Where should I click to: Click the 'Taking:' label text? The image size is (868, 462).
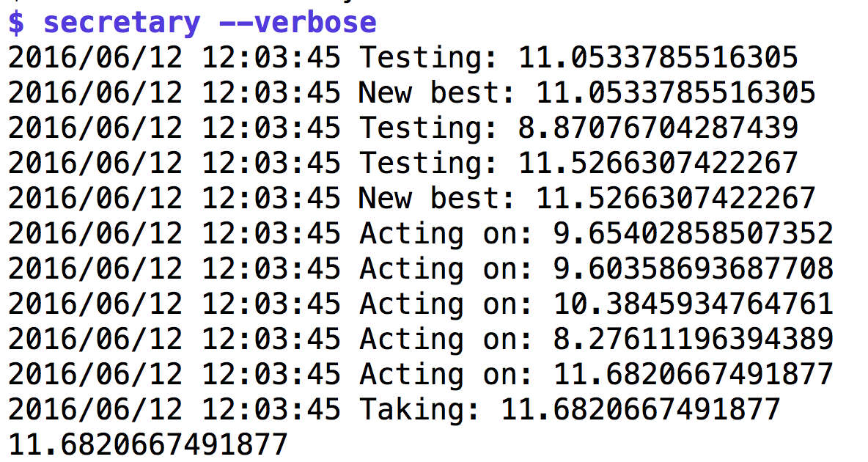pyautogui.click(x=419, y=409)
